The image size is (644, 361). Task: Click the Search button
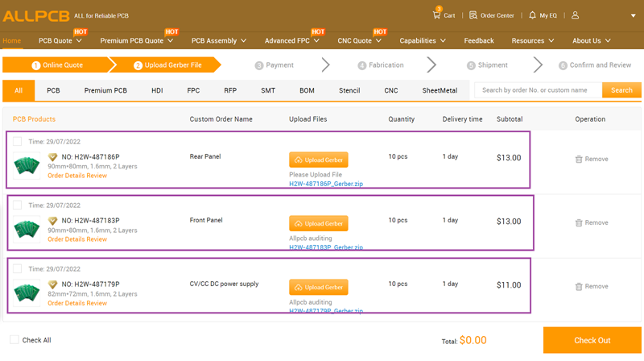coord(621,90)
